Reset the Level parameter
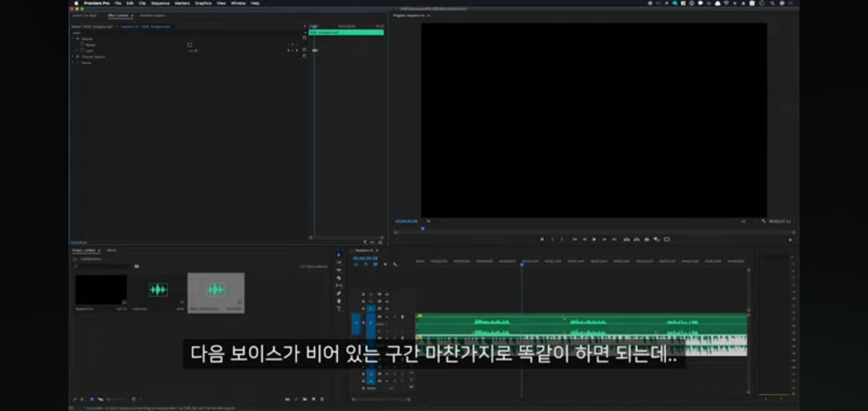The width and height of the screenshot is (868, 411). point(304,50)
